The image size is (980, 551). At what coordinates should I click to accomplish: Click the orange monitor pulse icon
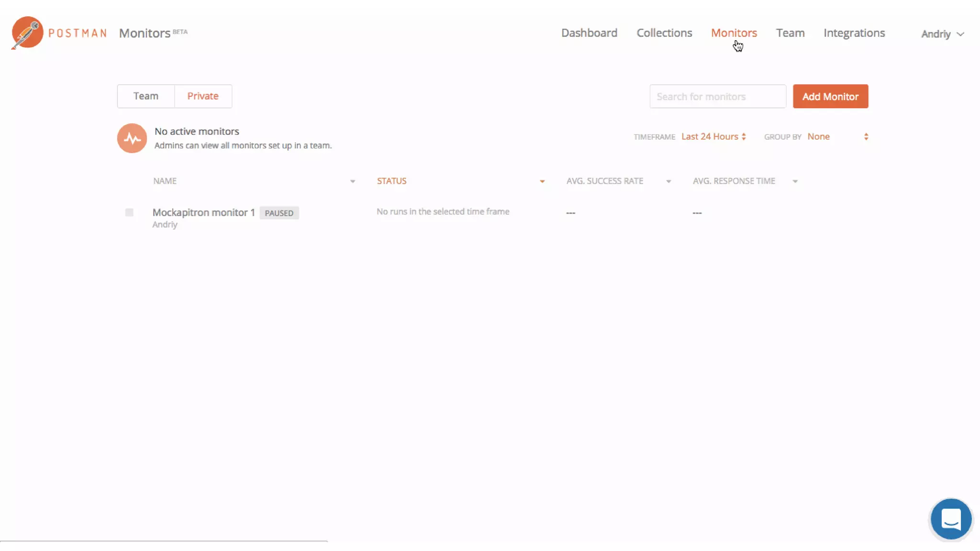click(x=132, y=138)
